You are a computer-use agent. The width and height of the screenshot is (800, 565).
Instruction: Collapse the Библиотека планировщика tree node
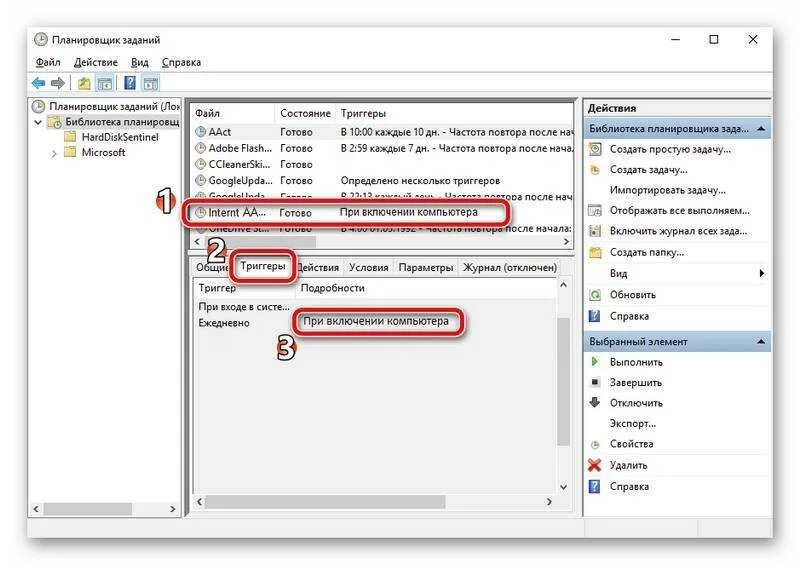pos(38,122)
